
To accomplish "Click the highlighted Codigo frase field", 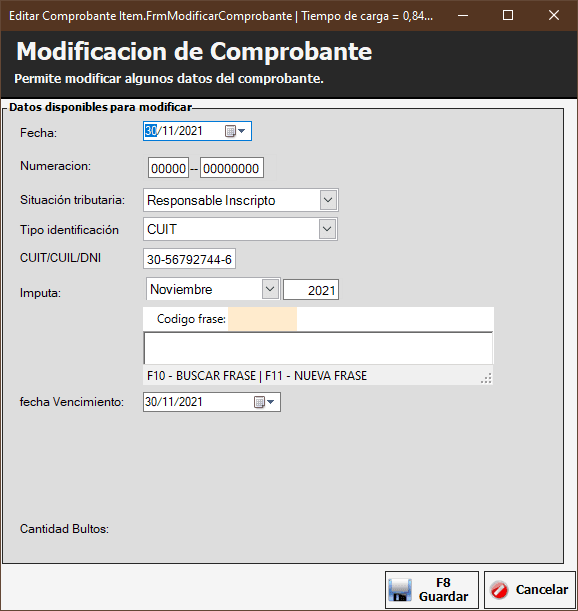I will (262, 319).
